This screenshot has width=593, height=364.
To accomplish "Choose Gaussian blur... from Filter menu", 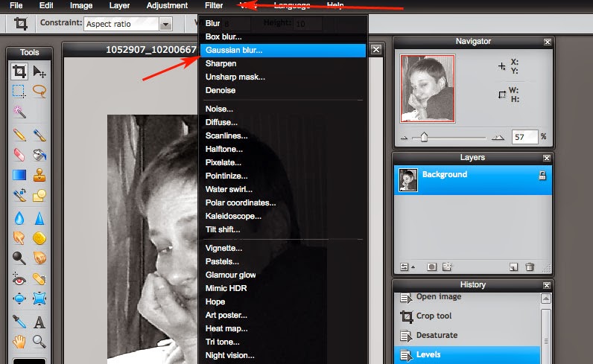I will 283,51.
